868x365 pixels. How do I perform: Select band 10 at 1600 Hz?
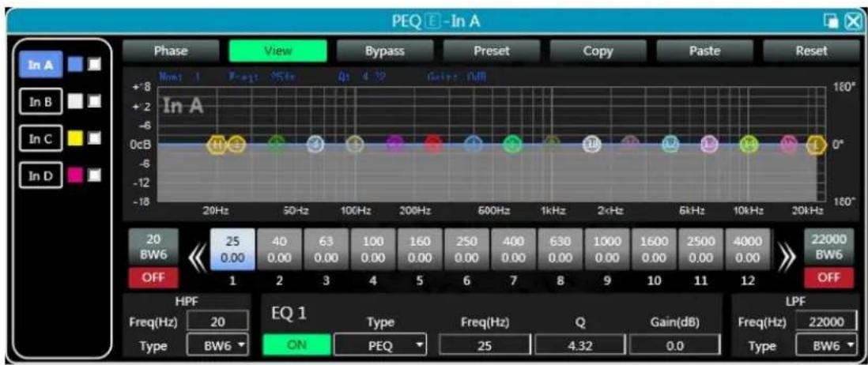654,250
